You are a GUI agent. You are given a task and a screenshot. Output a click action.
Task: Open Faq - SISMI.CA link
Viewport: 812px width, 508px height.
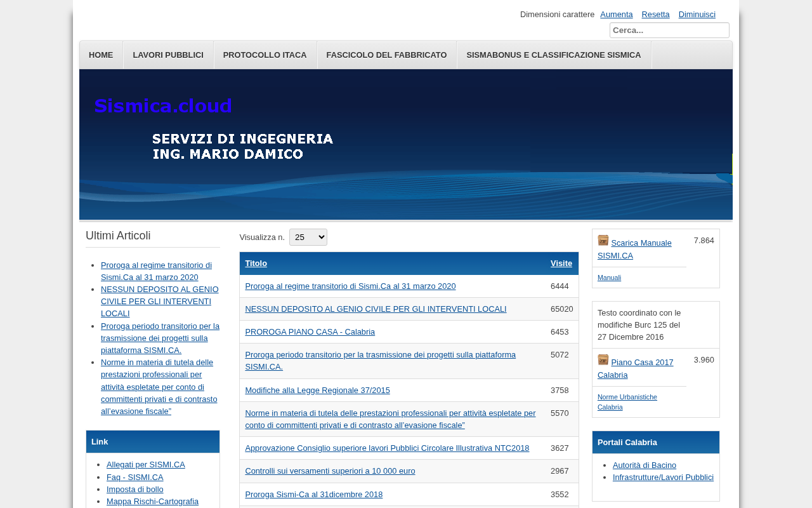[x=134, y=478]
